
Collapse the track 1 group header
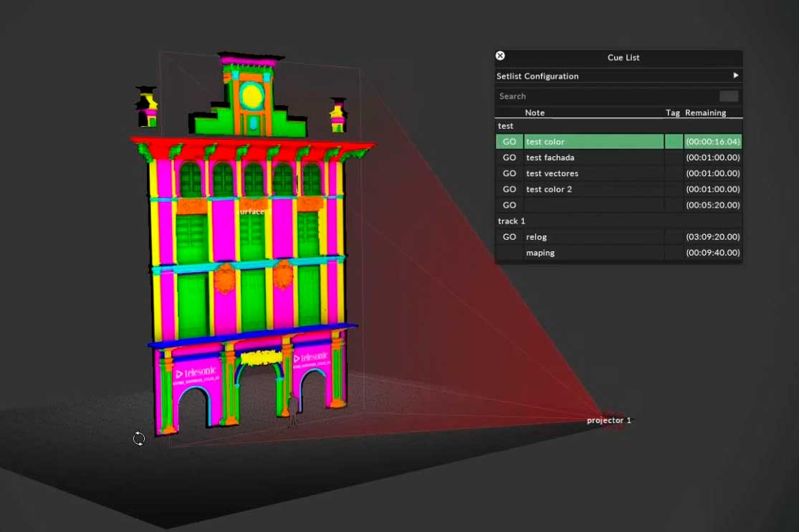(x=512, y=221)
